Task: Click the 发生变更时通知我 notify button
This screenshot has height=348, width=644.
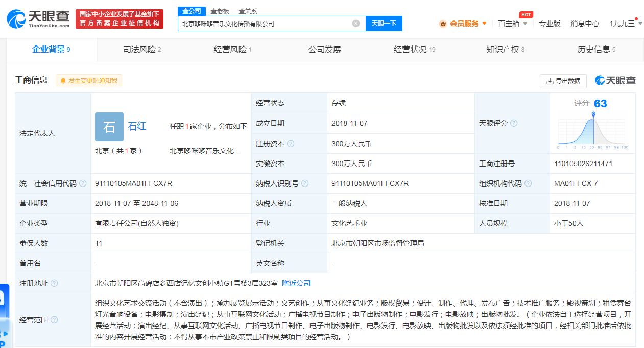Action: coord(89,81)
